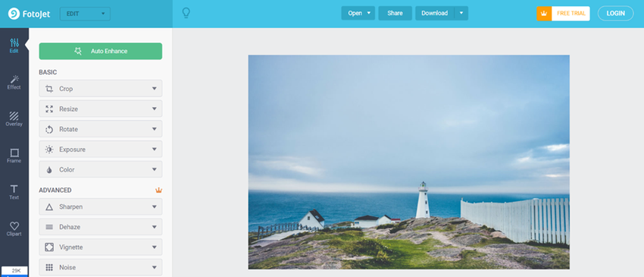Image resolution: width=644 pixels, height=277 pixels.
Task: Expand the Dehaze section arrow
Action: pyautogui.click(x=155, y=227)
